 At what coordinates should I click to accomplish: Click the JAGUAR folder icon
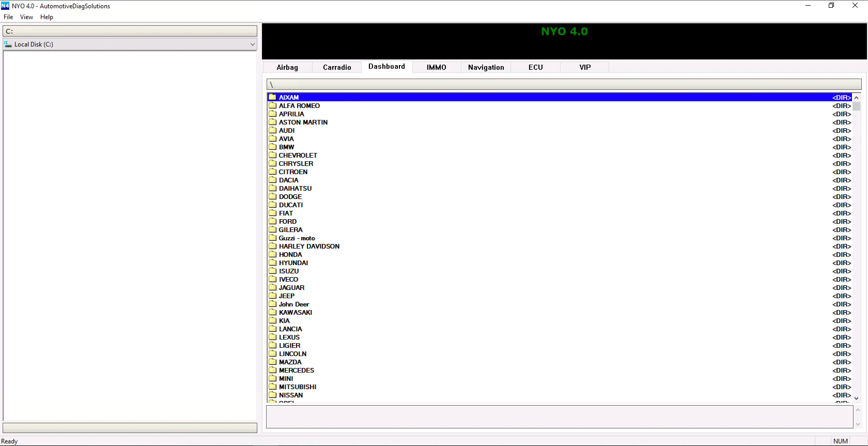click(x=272, y=287)
